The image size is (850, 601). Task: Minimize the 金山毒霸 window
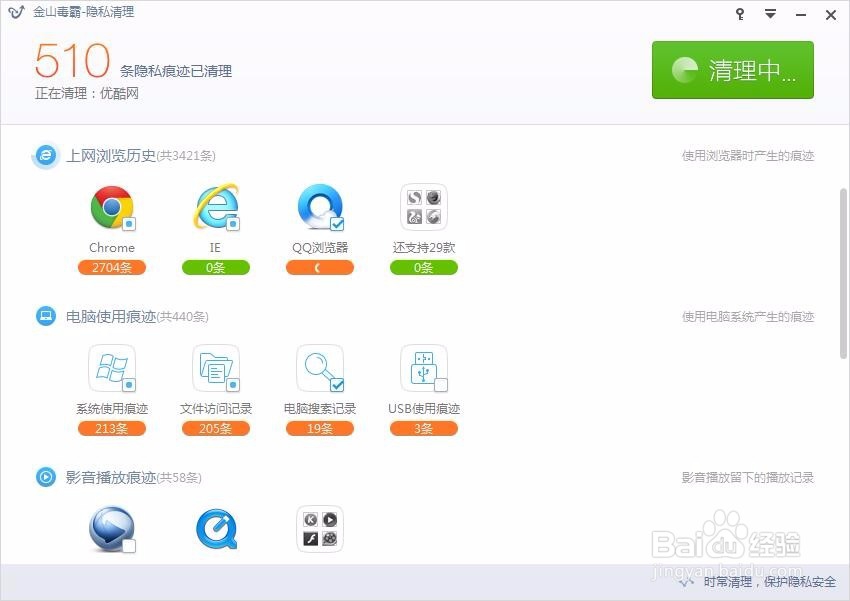(x=801, y=15)
